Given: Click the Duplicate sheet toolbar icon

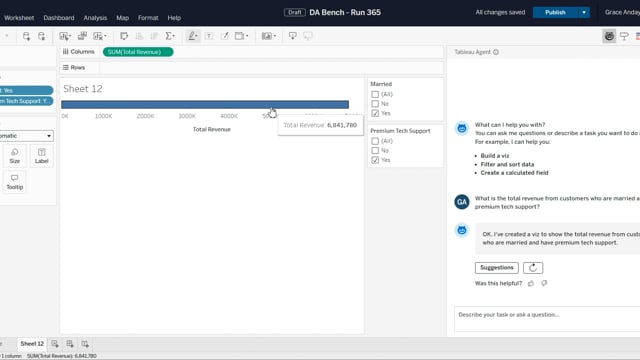Looking at the screenshot, I should (x=82, y=36).
